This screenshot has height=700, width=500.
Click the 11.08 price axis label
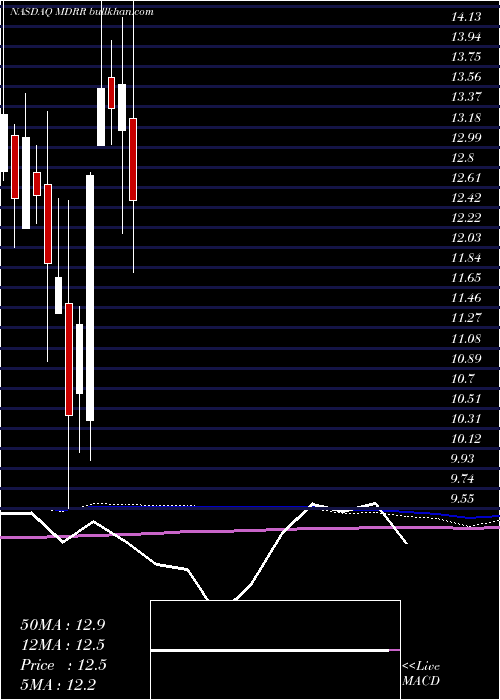click(466, 339)
